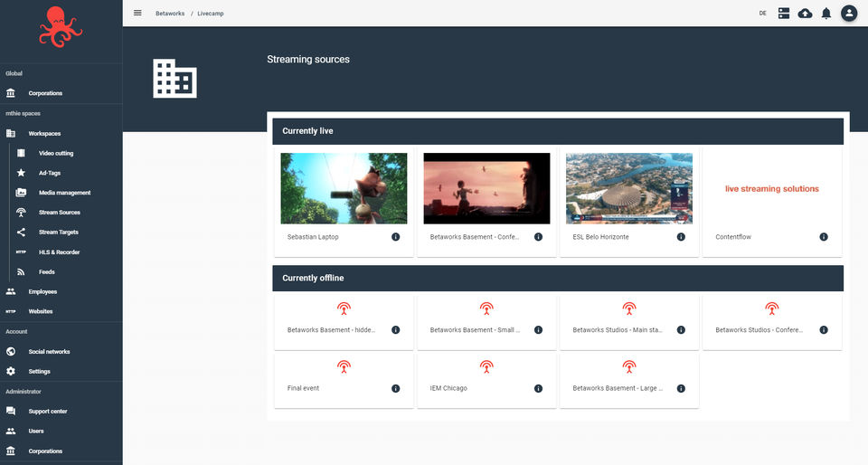Select Betaworks Basement - hidde... offline source

click(344, 322)
